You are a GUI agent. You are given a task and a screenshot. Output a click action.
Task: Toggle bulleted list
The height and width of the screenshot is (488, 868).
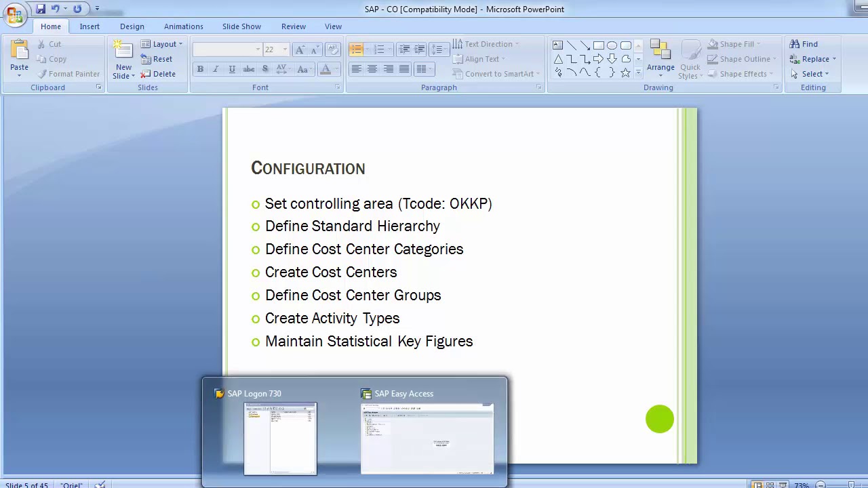357,49
